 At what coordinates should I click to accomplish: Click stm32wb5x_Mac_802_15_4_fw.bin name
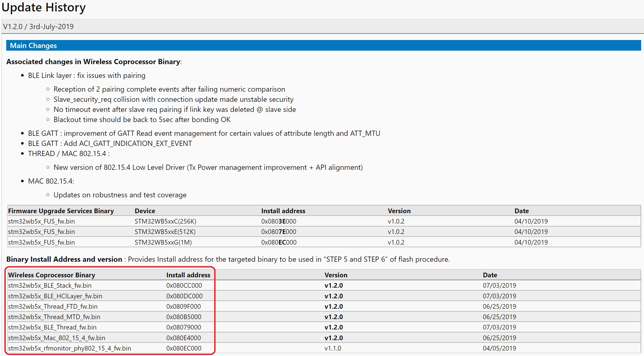click(x=57, y=338)
